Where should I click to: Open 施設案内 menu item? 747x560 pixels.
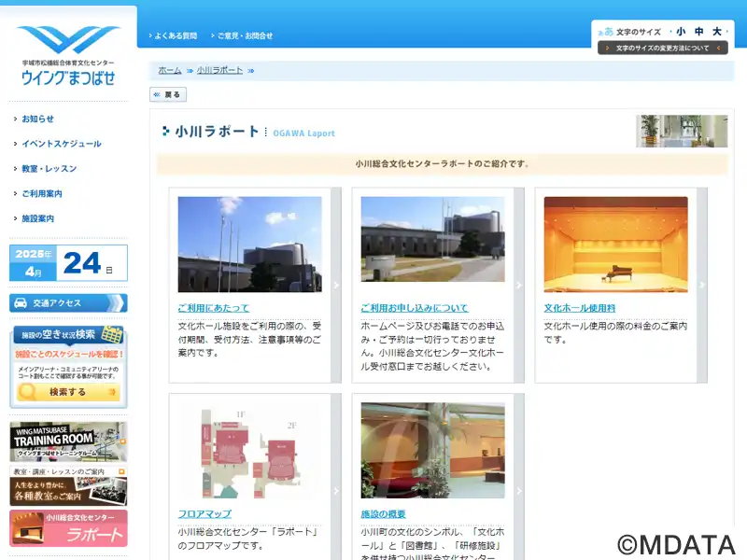click(x=37, y=218)
